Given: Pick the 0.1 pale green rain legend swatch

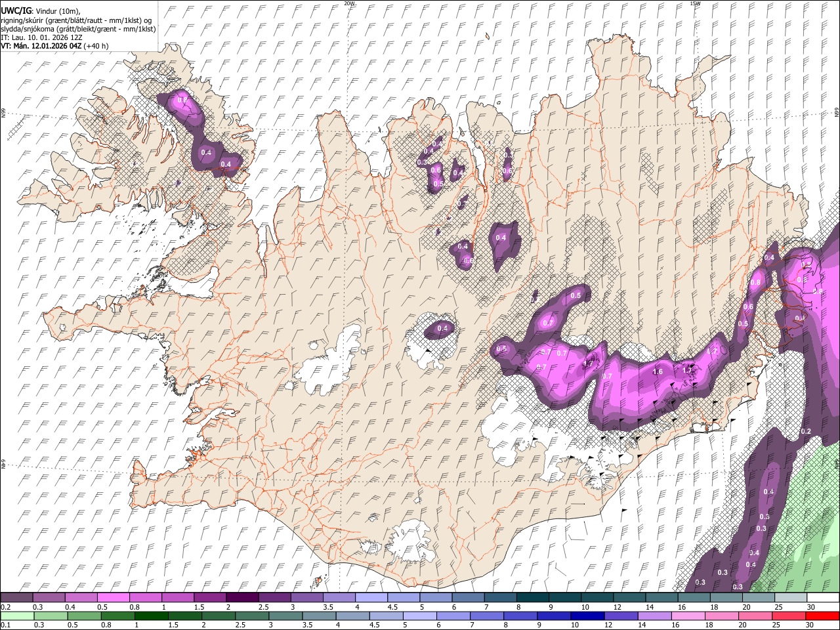Looking at the screenshot, I should point(16,616).
